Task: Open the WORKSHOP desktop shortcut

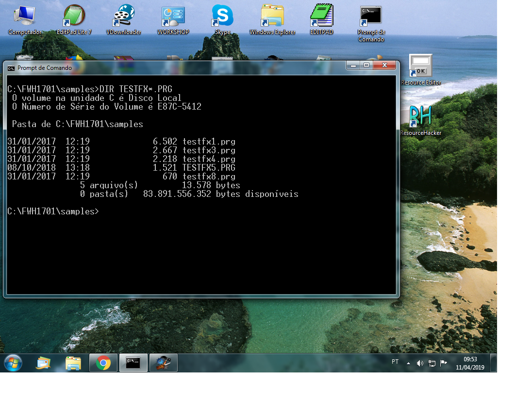Action: pos(173,17)
